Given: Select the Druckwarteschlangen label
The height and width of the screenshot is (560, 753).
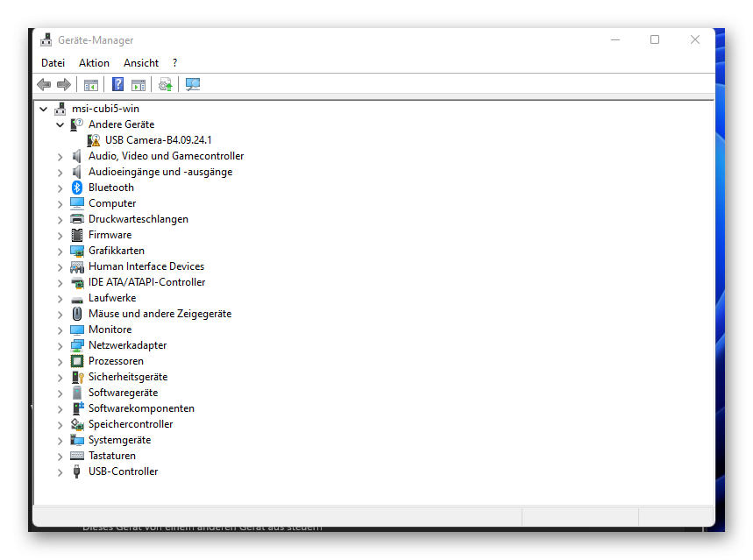Looking at the screenshot, I should (x=139, y=219).
